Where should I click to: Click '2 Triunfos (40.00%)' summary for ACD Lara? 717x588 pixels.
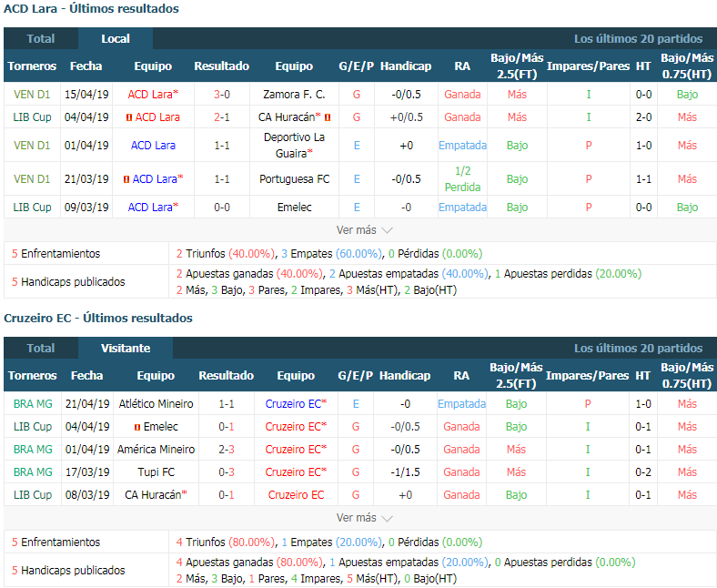(x=226, y=254)
